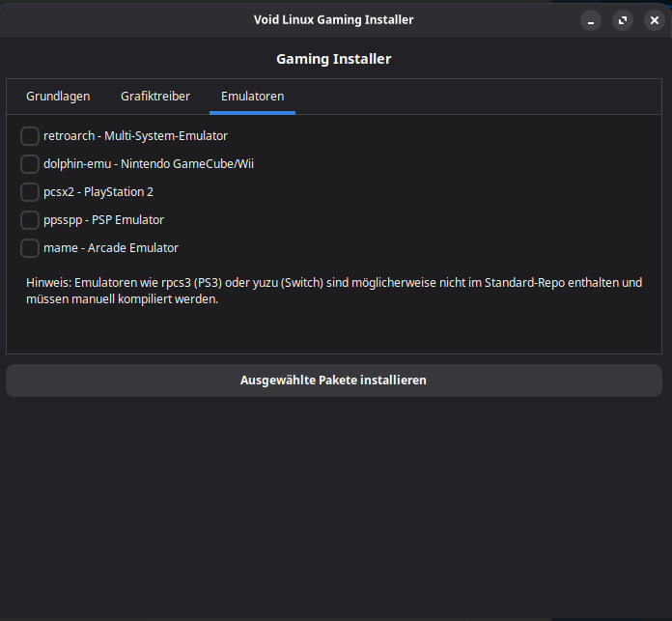672x621 pixels.
Task: Click Ausgewählte Pakete installieren button
Action: coord(333,381)
